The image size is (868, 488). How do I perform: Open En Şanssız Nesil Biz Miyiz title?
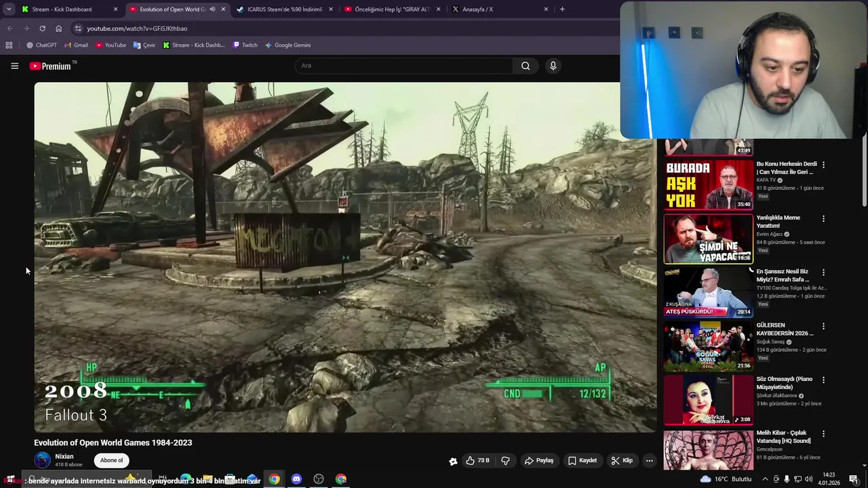(x=783, y=275)
